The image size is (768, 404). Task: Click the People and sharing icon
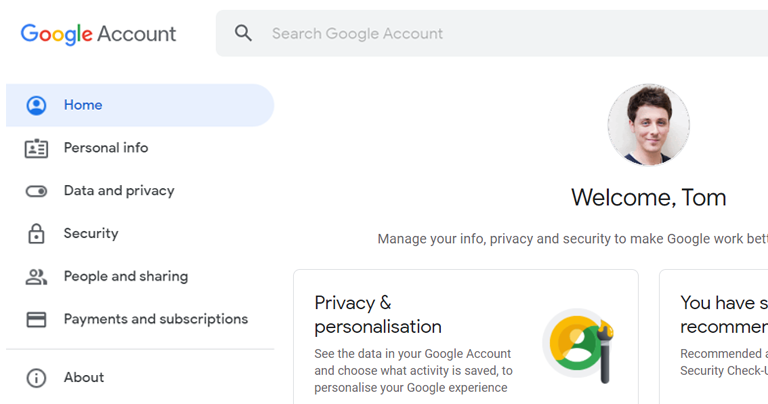[x=36, y=277]
